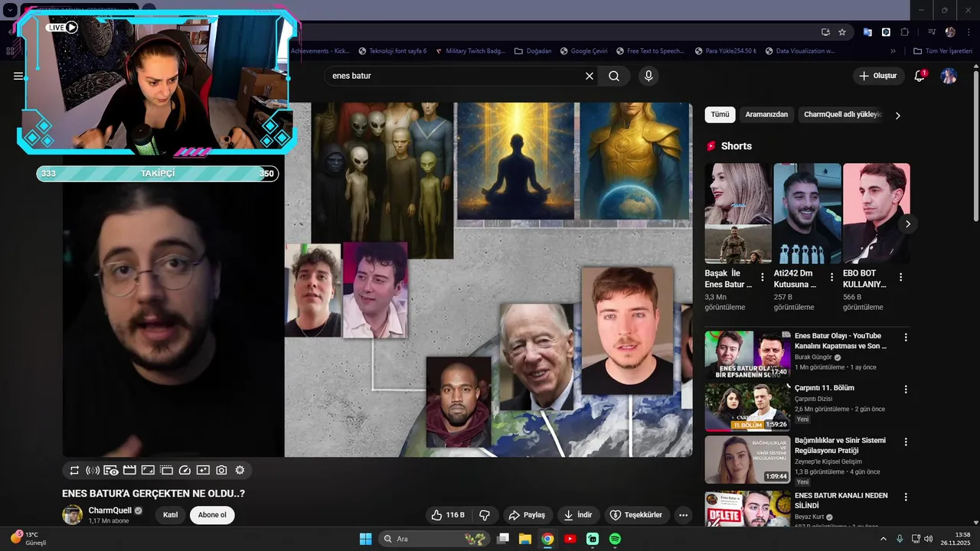
Task: Open the media control icon in Chrome toolbar
Action: (x=932, y=32)
